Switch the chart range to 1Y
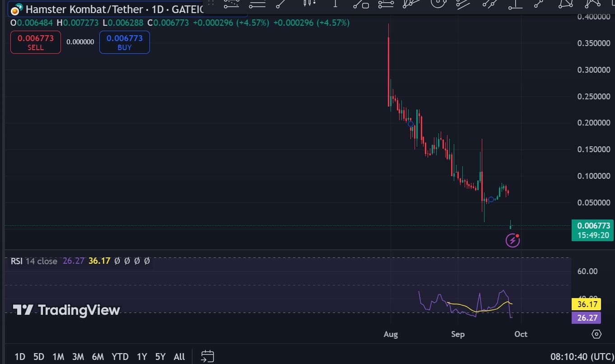 (142, 357)
